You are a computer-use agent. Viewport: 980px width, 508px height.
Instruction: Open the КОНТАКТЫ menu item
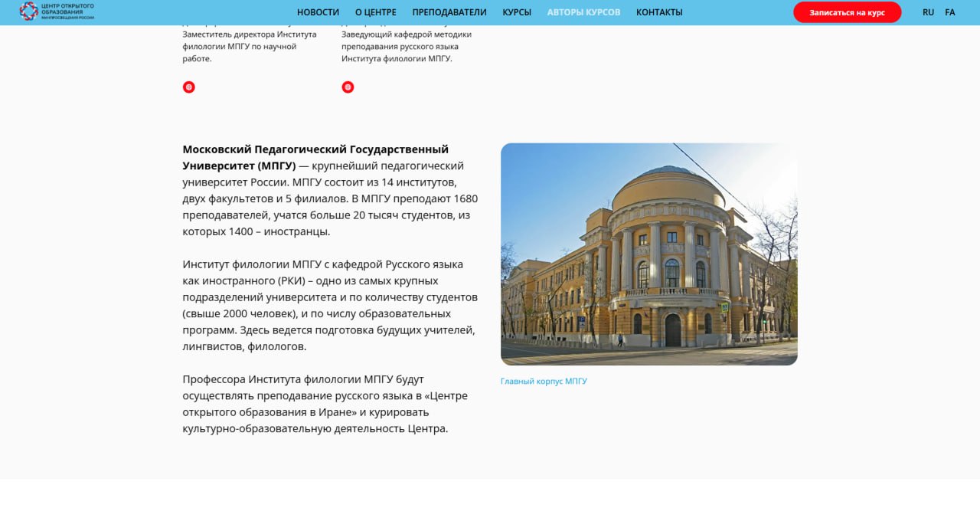pos(659,12)
